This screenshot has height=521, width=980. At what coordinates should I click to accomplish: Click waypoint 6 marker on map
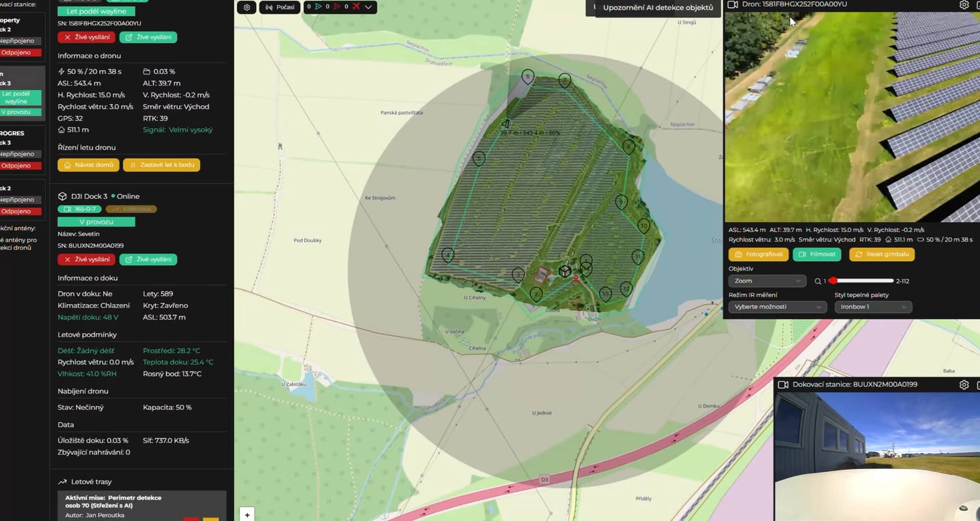click(x=527, y=77)
